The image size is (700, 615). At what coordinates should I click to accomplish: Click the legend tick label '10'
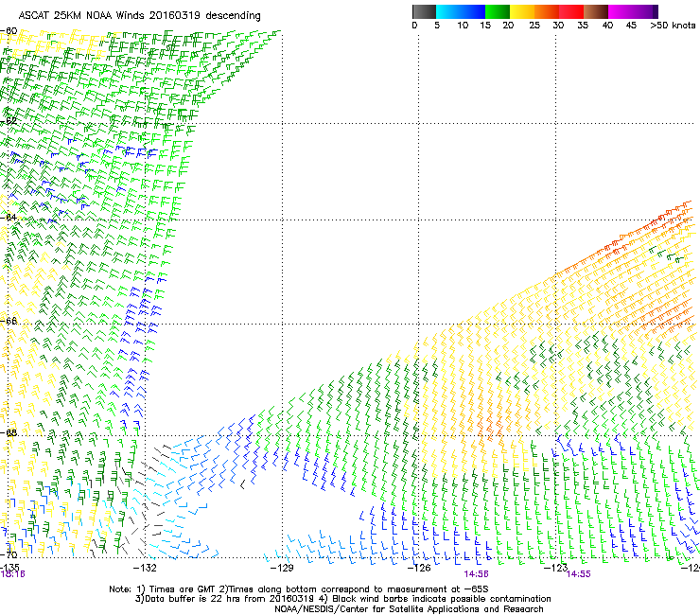pyautogui.click(x=463, y=26)
